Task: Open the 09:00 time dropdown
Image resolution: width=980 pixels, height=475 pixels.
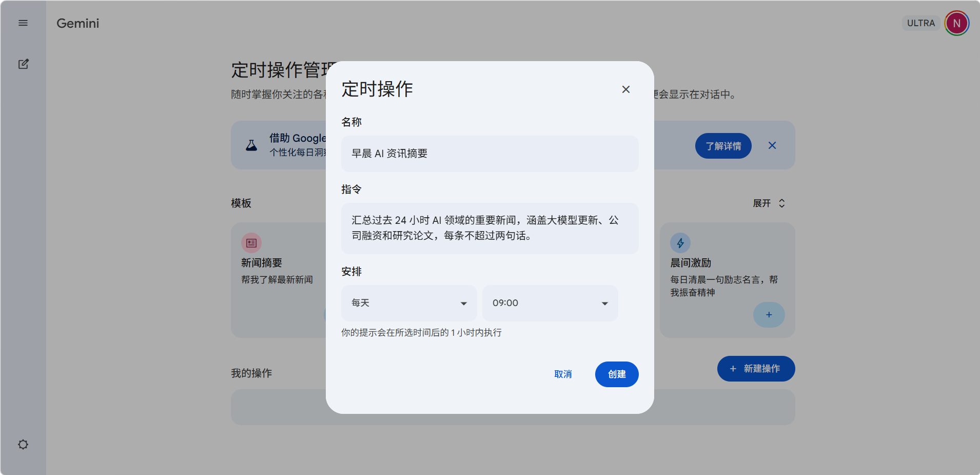Action: click(x=550, y=303)
